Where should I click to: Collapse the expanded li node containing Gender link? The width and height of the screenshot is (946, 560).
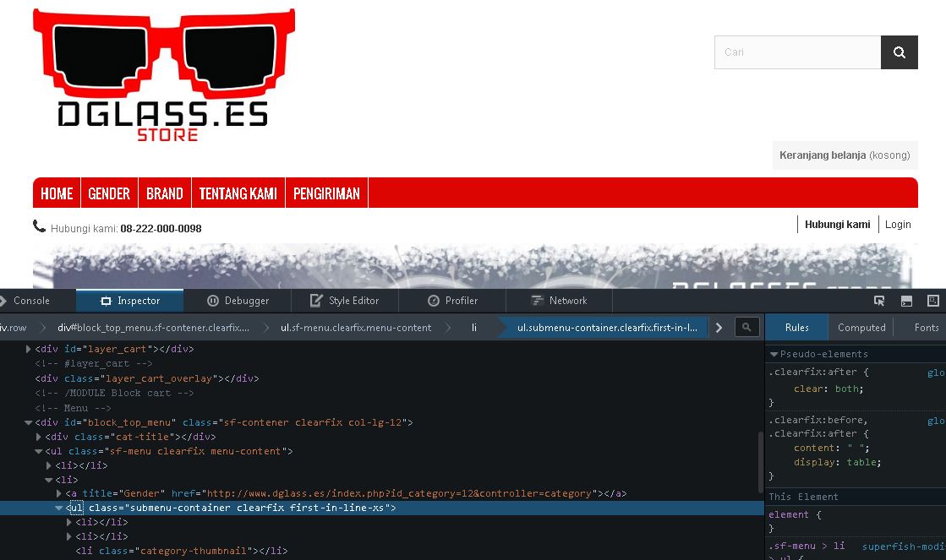tap(48, 481)
